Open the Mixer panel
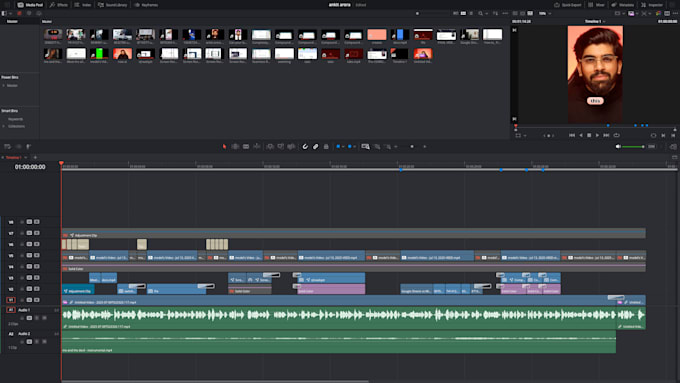The width and height of the screenshot is (680, 383). click(x=596, y=5)
